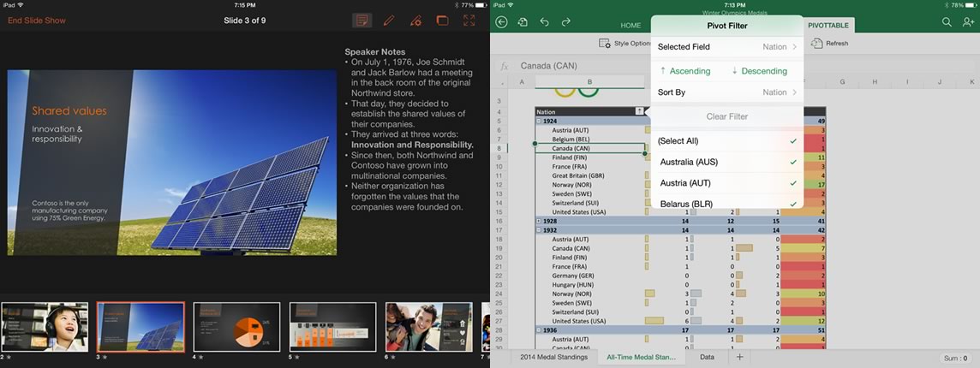This screenshot has height=368, width=980.
Task: Tap the search magnifier icon in Excel
Action: point(947,22)
